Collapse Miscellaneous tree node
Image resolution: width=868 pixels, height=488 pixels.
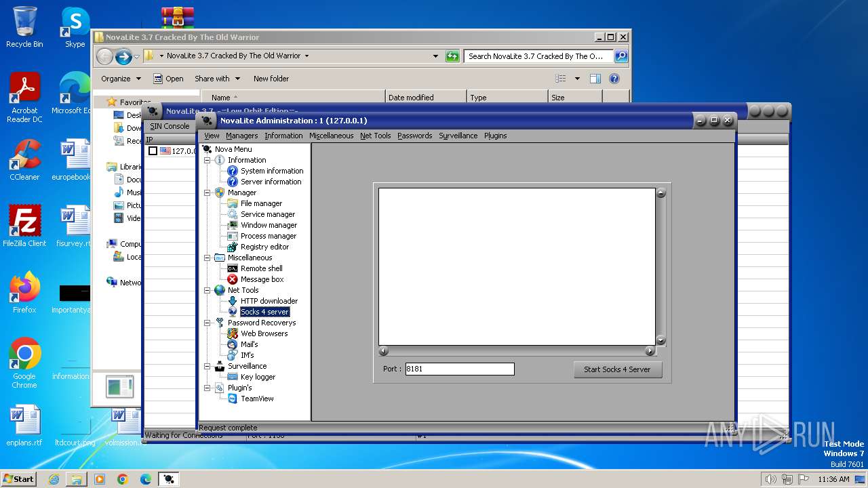[x=208, y=258]
